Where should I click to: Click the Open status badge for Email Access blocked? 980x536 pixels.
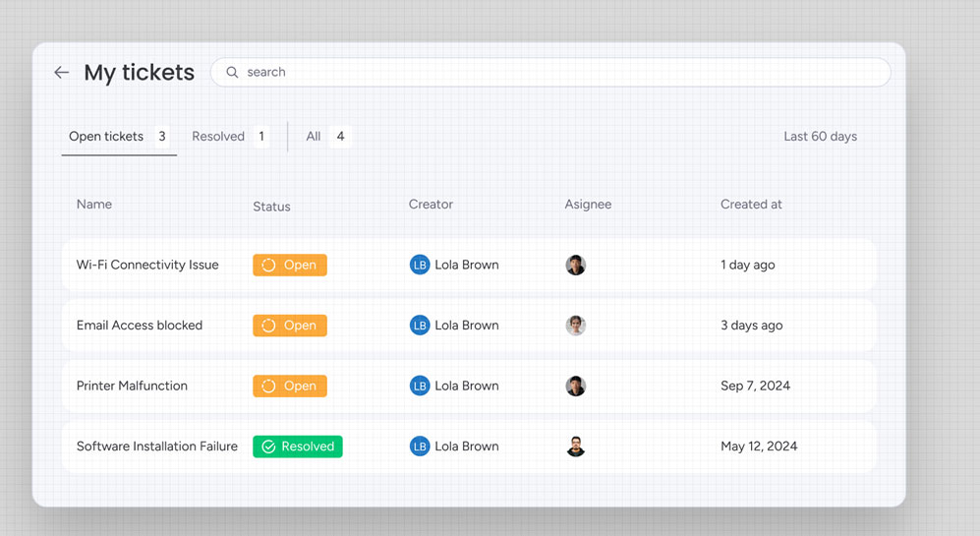290,326
